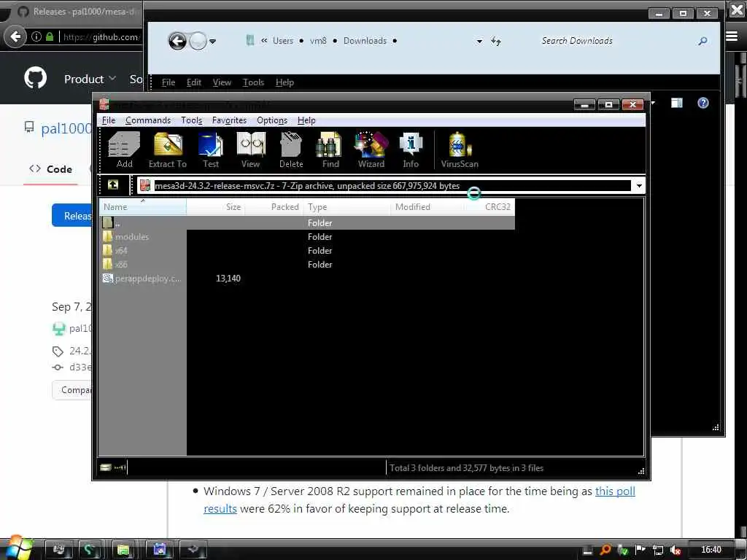Click the Users breadcrumb in Explorer
747x560 pixels.
(x=283, y=41)
